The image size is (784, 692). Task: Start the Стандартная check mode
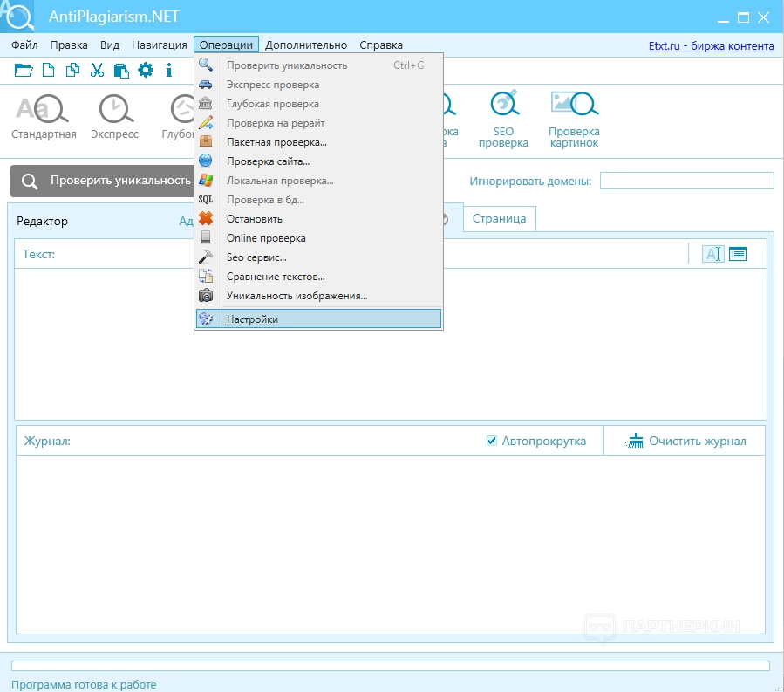point(43,117)
